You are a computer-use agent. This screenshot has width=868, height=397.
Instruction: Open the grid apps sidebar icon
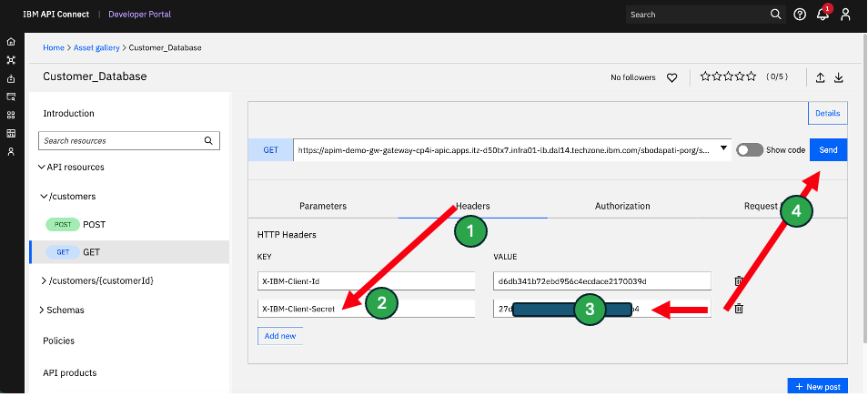coord(11,115)
